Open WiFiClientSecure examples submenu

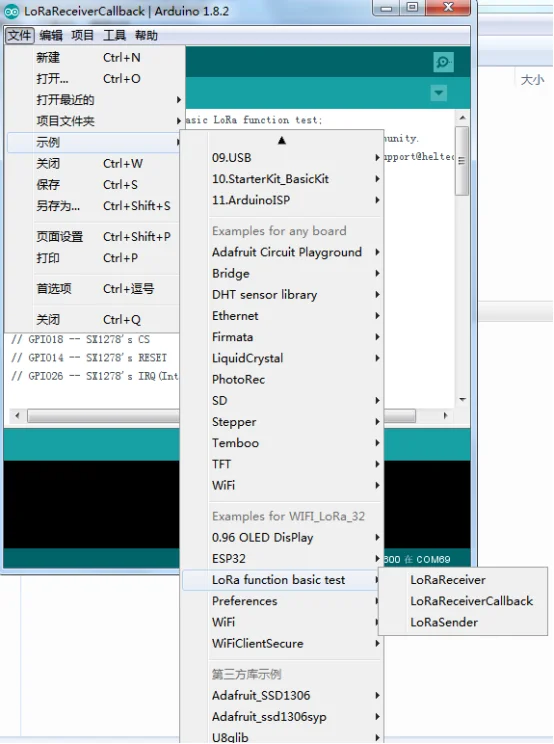[282, 643]
